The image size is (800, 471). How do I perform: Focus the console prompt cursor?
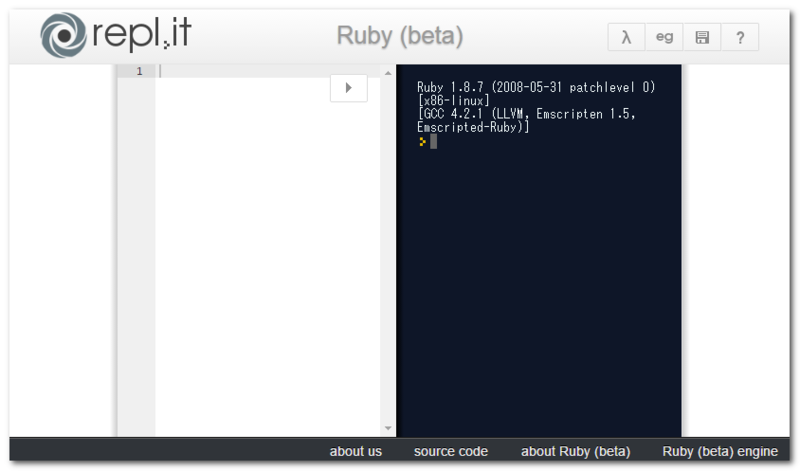(x=433, y=141)
